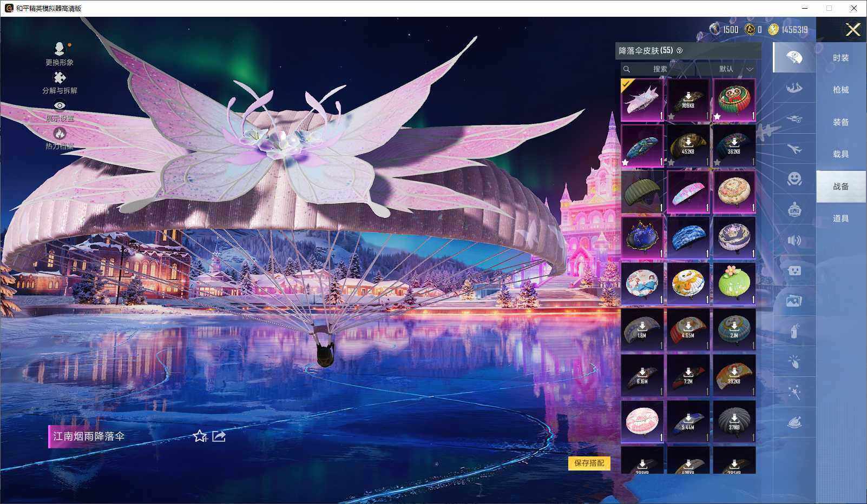This screenshot has width=867, height=504.
Task: Download the 392KB parachute skin
Action: pyautogui.click(x=734, y=376)
